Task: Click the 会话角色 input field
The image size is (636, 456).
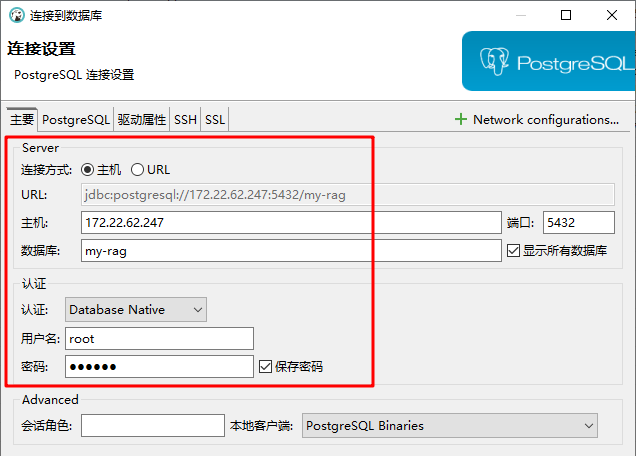Action: 152,426
